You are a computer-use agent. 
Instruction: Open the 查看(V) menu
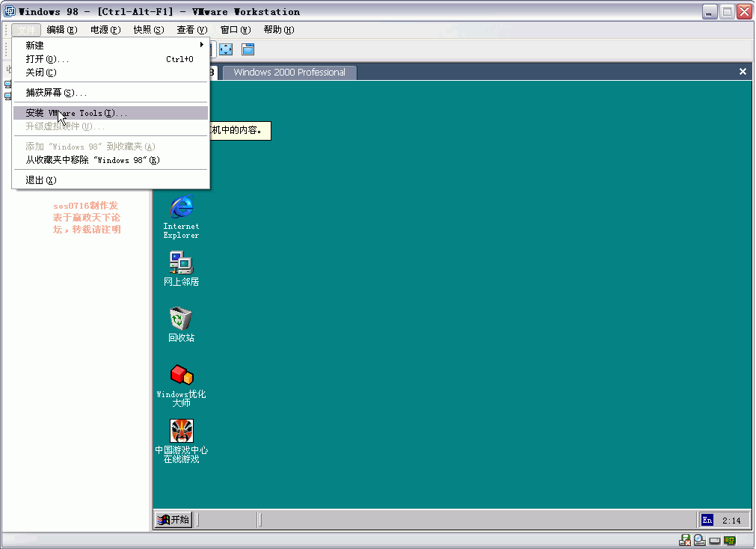pos(192,30)
